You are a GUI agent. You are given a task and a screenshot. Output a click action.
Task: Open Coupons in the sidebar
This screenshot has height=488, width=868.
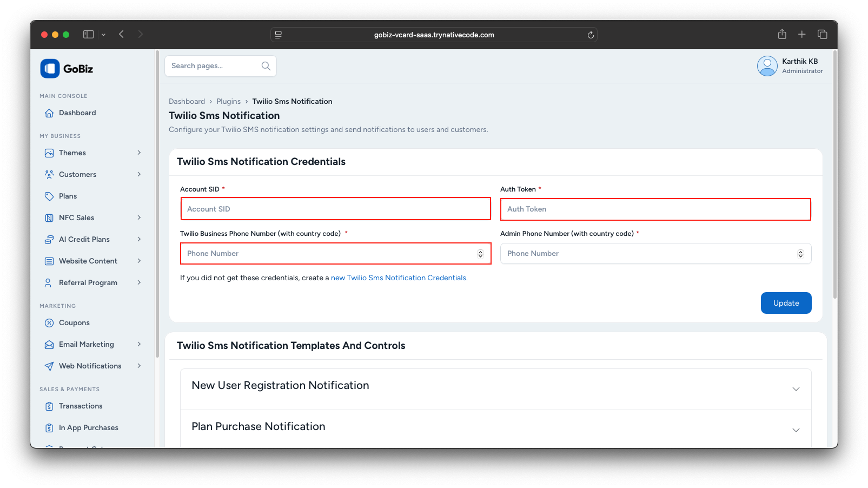tap(74, 323)
